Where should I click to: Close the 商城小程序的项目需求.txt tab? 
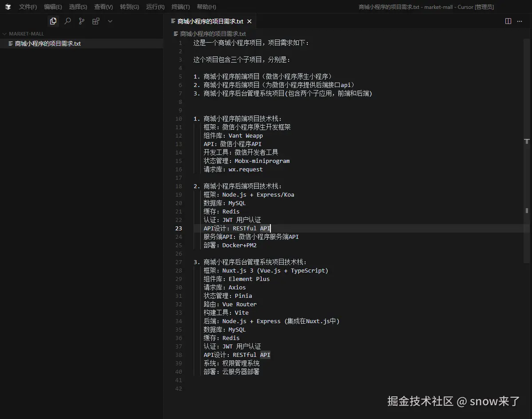pos(250,21)
